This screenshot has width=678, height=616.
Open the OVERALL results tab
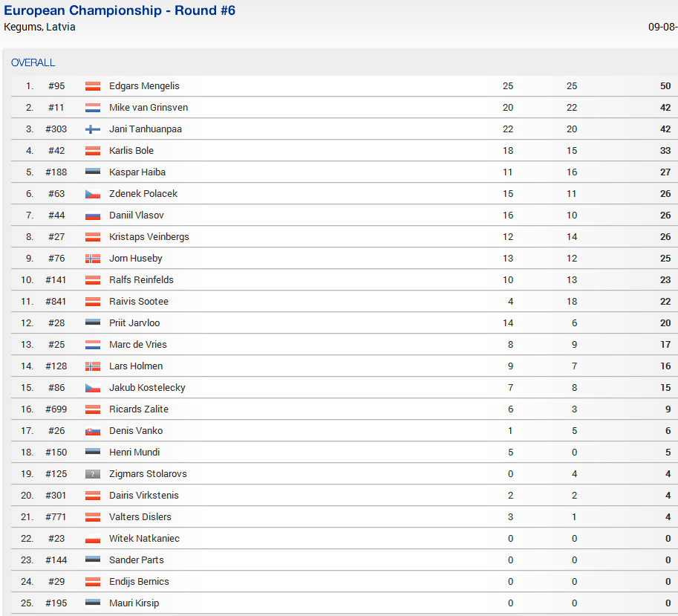pos(33,63)
